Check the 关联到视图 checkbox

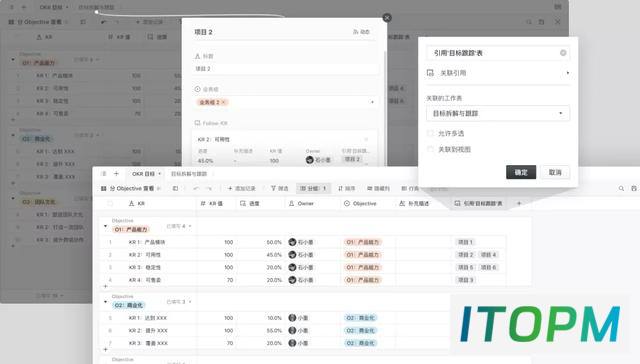tap(430, 149)
